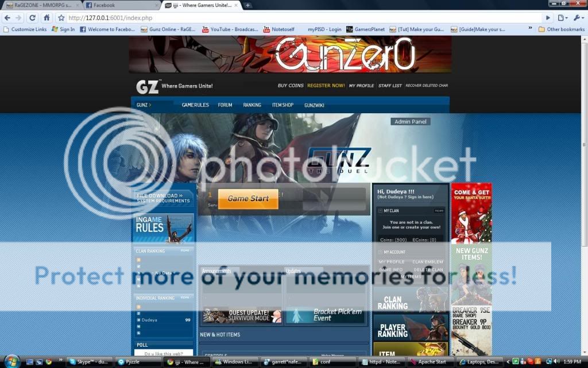588x368 pixels.
Task: Click the GZ logo on site header
Action: pyautogui.click(x=147, y=86)
